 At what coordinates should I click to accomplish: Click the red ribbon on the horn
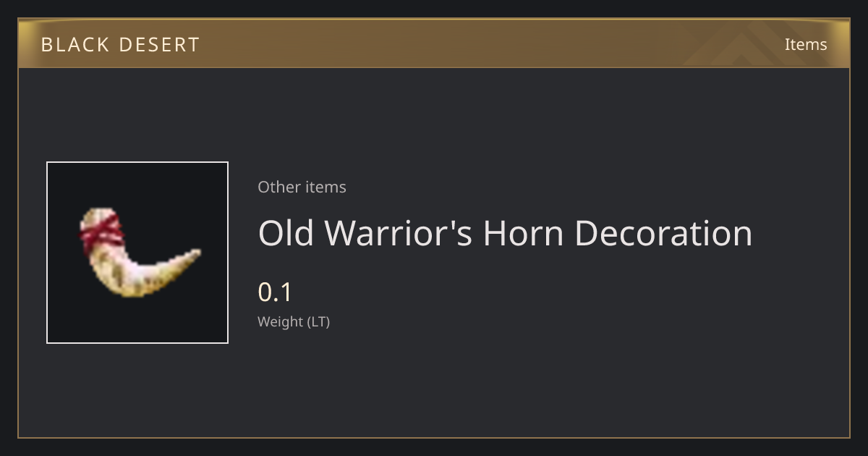101,232
